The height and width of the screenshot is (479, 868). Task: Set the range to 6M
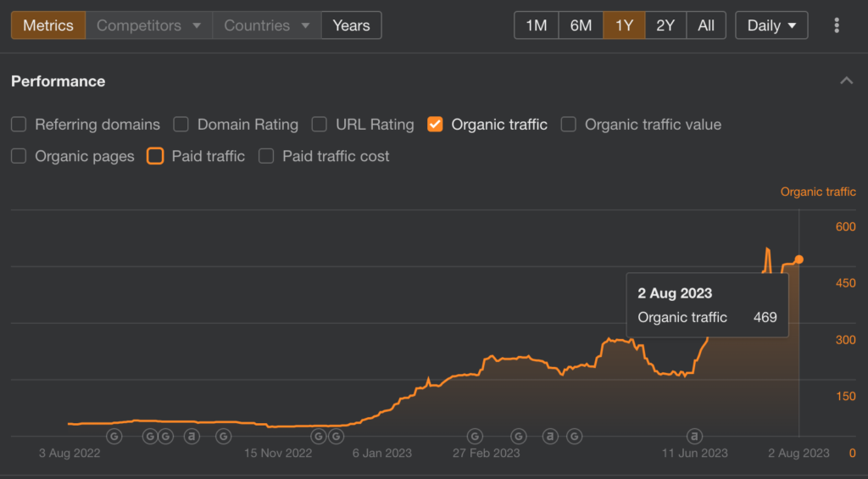581,25
